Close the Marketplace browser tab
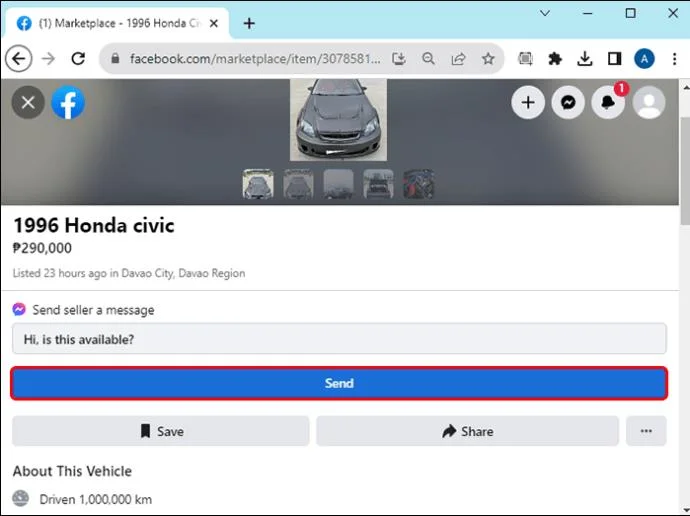 point(214,23)
